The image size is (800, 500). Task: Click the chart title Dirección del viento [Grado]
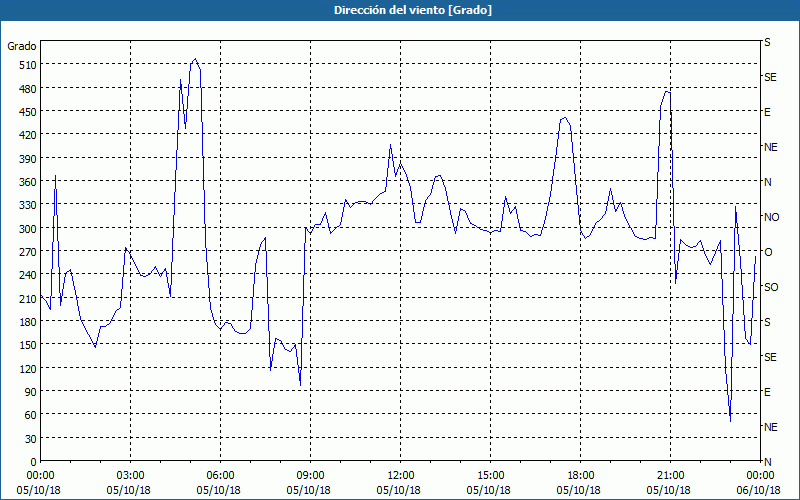coord(413,10)
